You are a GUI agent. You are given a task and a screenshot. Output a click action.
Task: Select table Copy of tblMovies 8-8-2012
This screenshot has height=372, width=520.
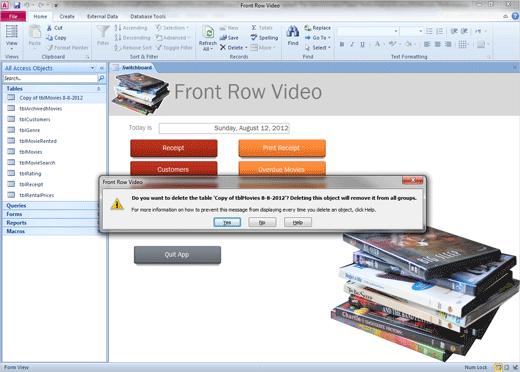pos(55,98)
